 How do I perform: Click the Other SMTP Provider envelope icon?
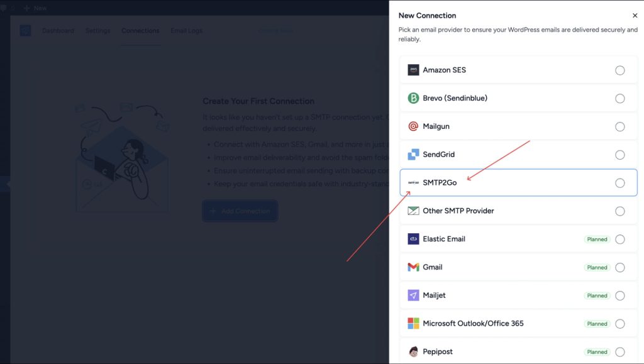point(413,211)
